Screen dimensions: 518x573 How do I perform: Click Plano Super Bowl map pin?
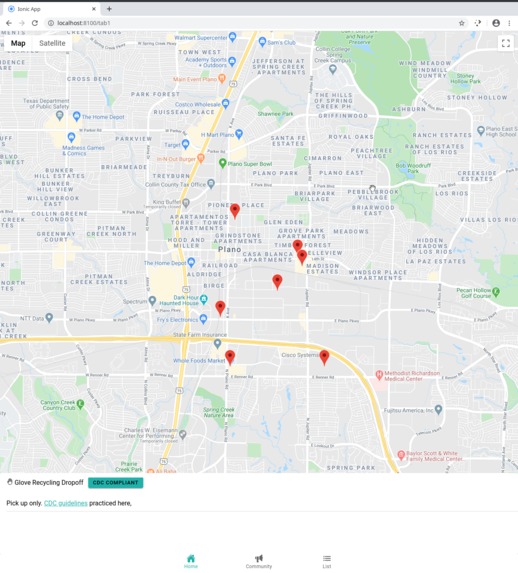tap(222, 163)
